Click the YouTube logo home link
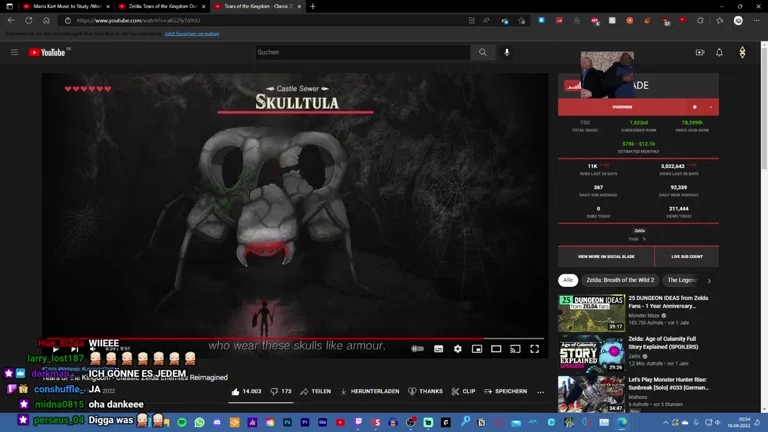Viewport: 768px width, 432px height. (47, 52)
